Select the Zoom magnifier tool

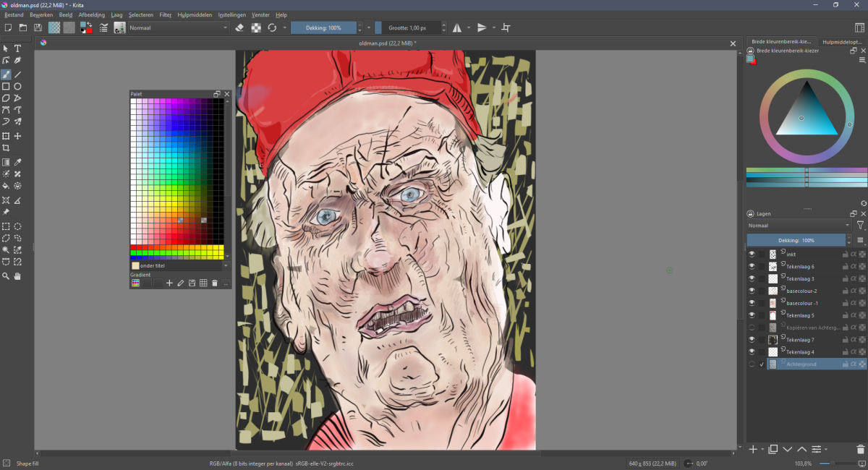(6, 276)
